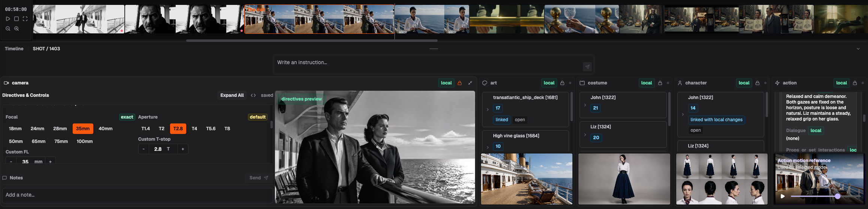The image size is (868, 209).
Task: Increase the Custom T-stop value
Action: pyautogui.click(x=183, y=149)
